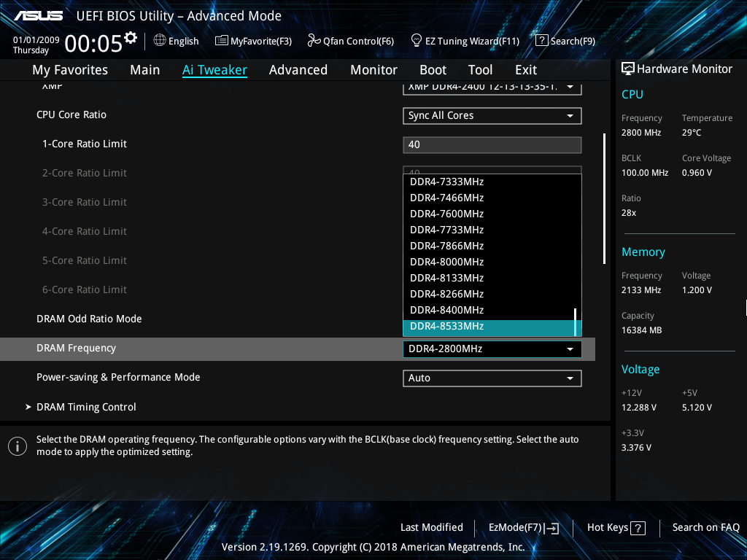Viewport: 747px width, 560px height.
Task: Open the time settings gear icon
Action: pos(130,38)
